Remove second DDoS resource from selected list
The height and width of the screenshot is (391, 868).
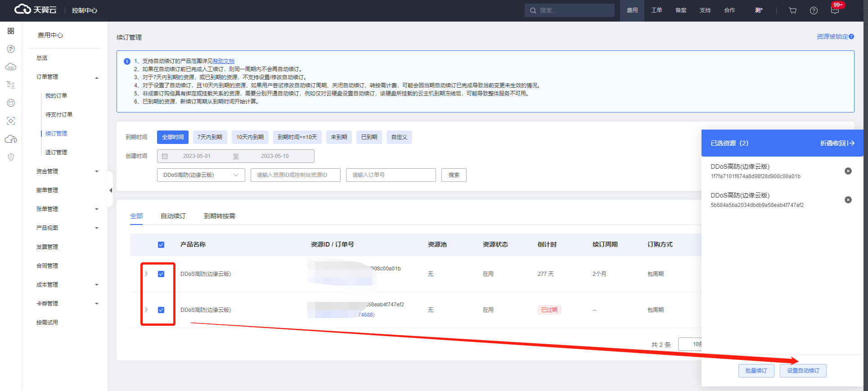point(848,200)
